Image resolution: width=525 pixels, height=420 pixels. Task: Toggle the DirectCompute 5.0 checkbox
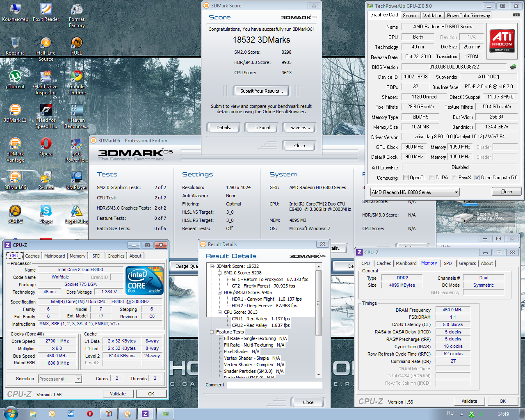477,178
